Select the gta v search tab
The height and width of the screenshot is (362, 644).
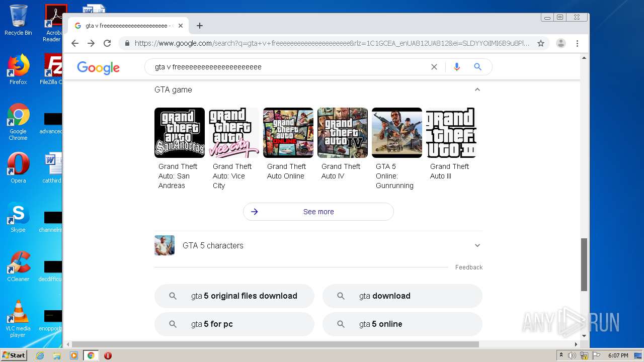(x=128, y=26)
